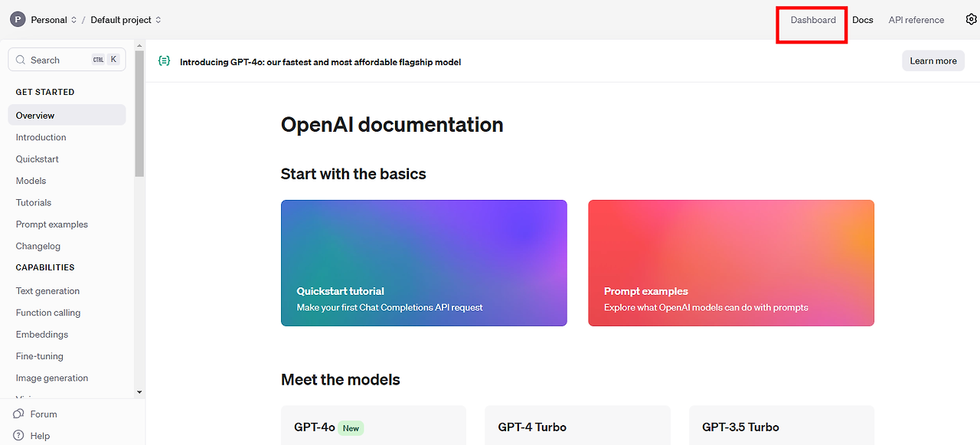Open the Forum link
The image size is (980, 445).
[x=44, y=414]
